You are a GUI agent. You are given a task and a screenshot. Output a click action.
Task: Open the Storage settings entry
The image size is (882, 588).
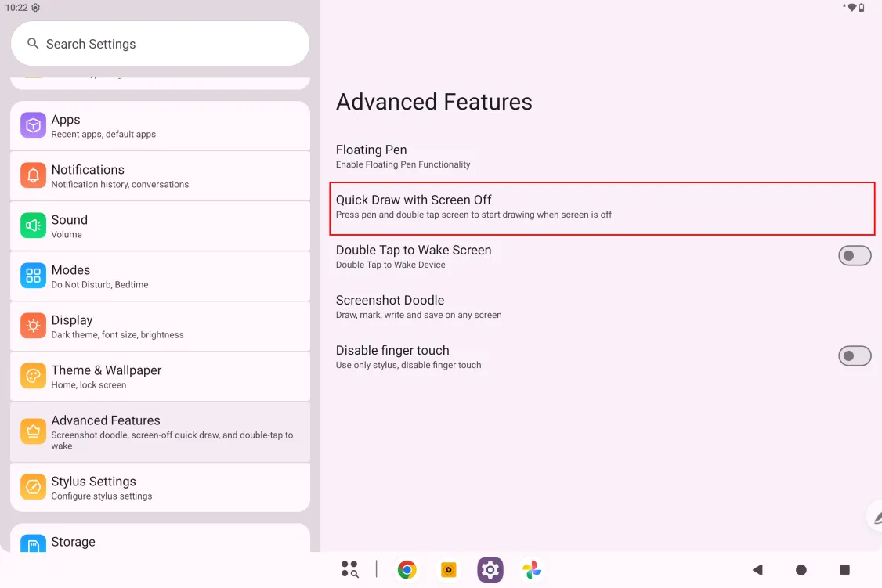161,539
